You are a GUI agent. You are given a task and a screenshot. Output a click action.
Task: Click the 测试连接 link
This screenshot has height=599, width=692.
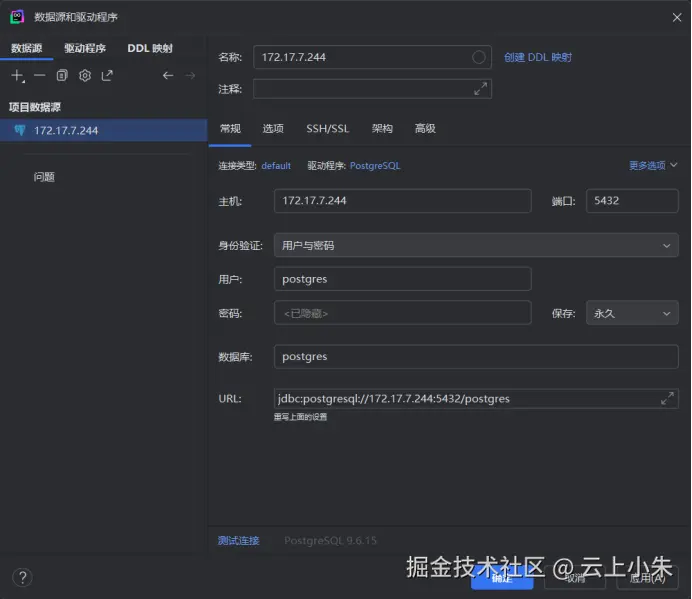click(238, 541)
